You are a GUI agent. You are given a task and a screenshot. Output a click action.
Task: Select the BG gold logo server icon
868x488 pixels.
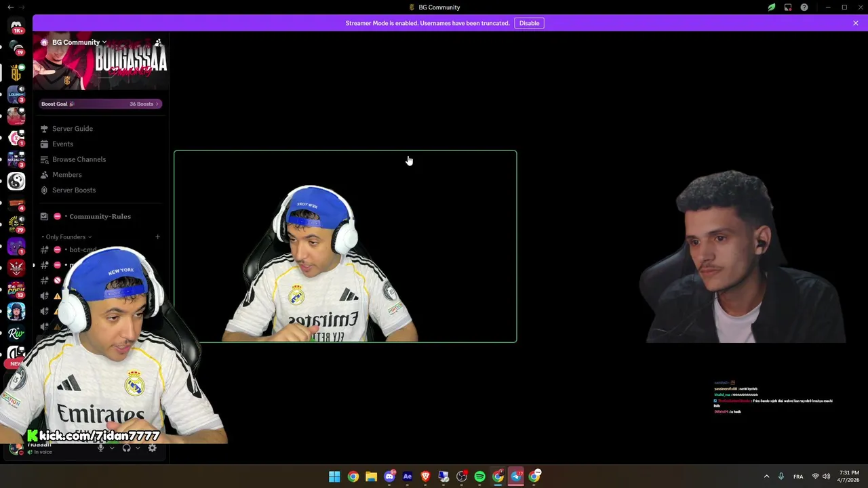(x=16, y=72)
